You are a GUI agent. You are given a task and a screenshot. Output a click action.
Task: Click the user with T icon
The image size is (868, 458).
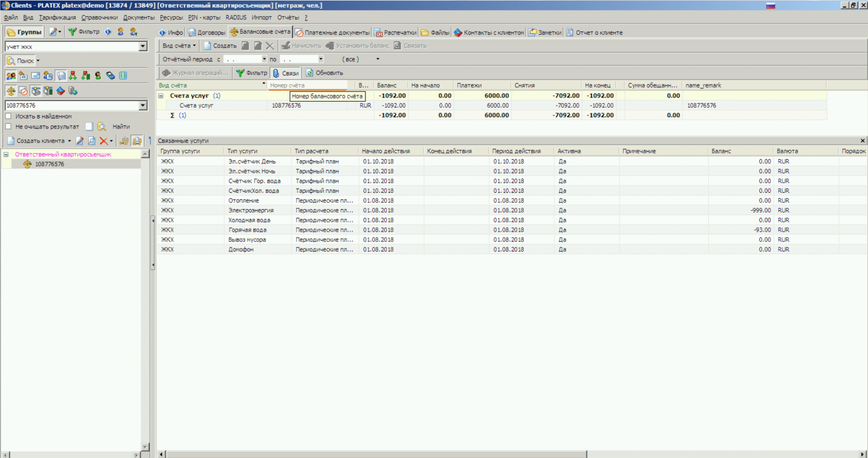click(x=134, y=32)
